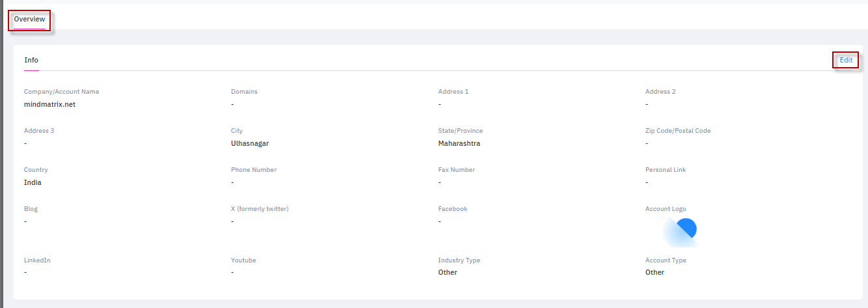868x308 pixels.
Task: Open the Overview tab
Action: (29, 20)
